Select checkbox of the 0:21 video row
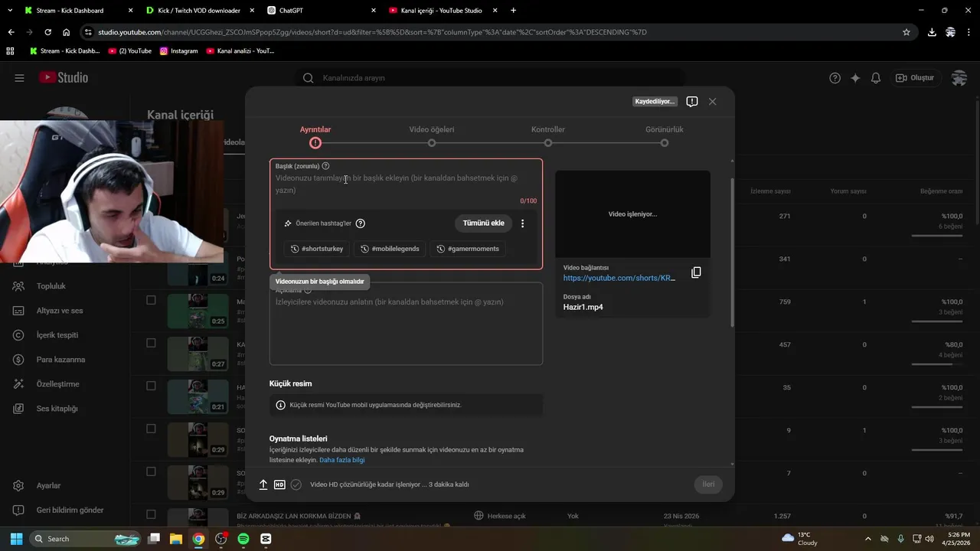 click(151, 386)
